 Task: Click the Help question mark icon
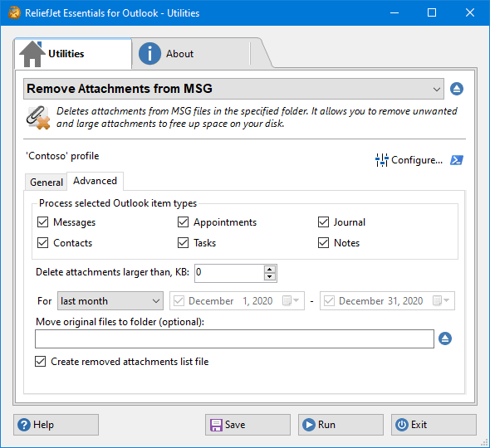24,425
